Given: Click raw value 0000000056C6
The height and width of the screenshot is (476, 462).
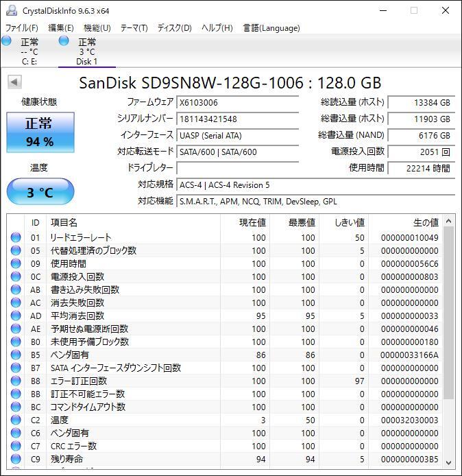Looking at the screenshot, I should tap(409, 264).
